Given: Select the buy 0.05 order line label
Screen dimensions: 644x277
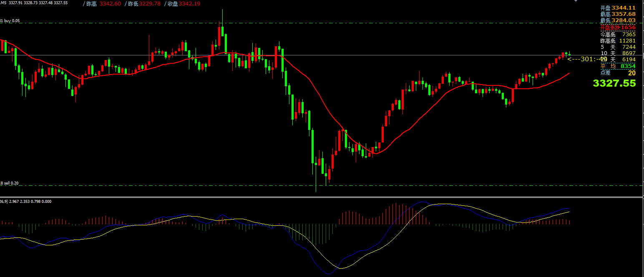Looking at the screenshot, I should pyautogui.click(x=10, y=21).
